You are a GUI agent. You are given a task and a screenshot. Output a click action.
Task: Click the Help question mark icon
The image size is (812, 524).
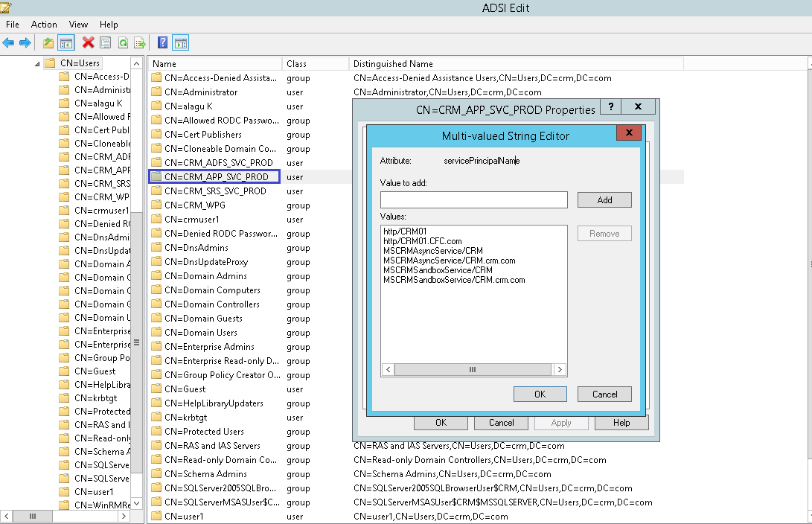(x=162, y=42)
